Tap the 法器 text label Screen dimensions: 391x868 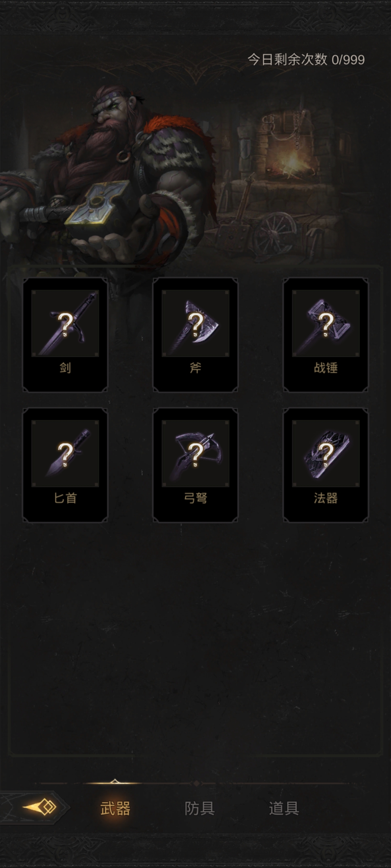(326, 498)
